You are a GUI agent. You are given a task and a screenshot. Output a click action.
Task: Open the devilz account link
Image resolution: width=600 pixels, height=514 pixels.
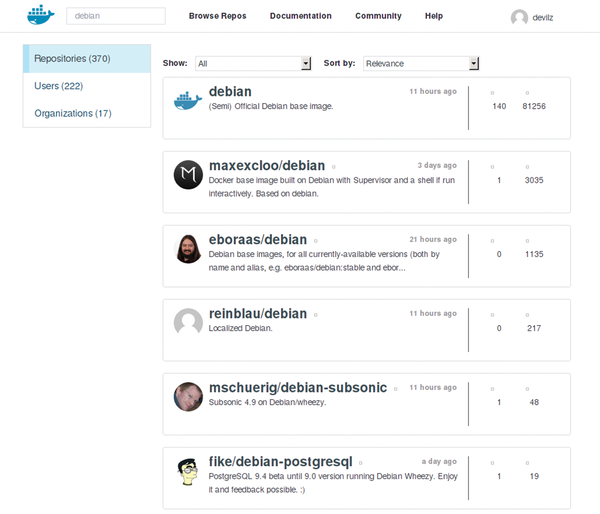click(x=542, y=18)
